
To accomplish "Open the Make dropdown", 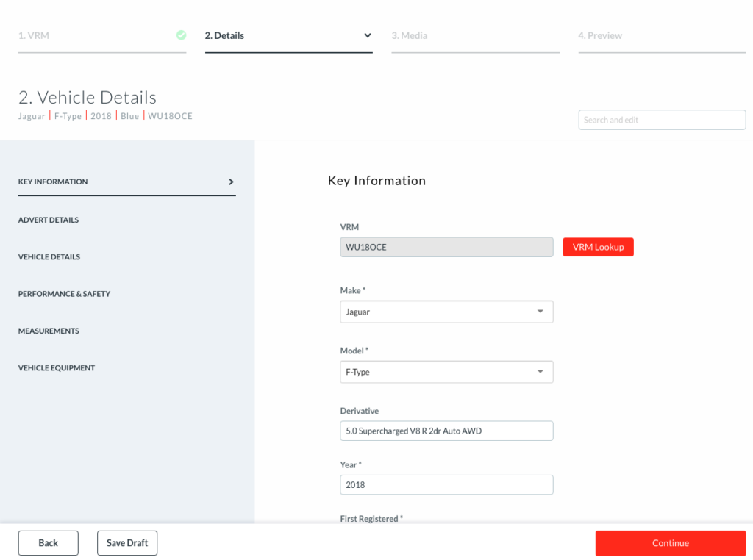I will pos(446,312).
